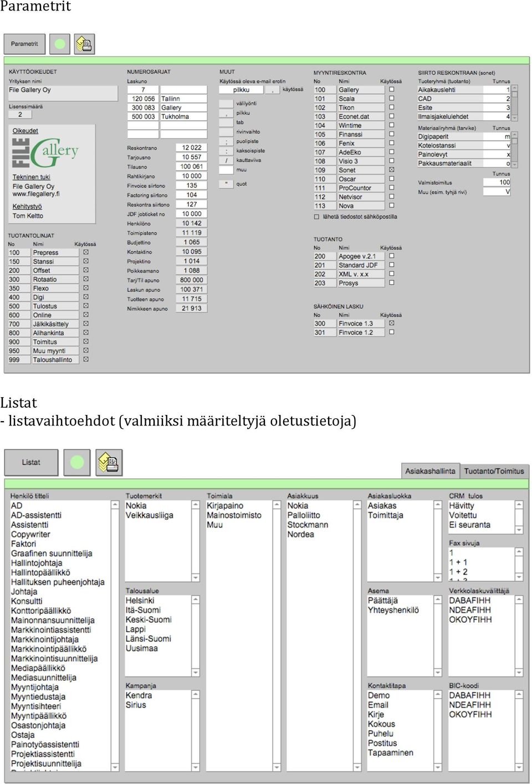
Task: Open the Kehitystyö link
Action: click(27, 207)
